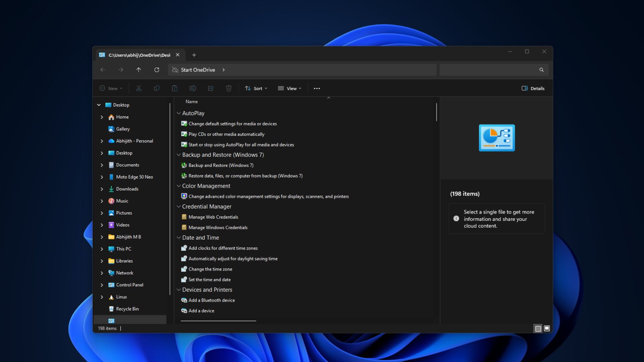Click the Cut scissors icon in toolbar
This screenshot has height=362, width=644.
[139, 88]
